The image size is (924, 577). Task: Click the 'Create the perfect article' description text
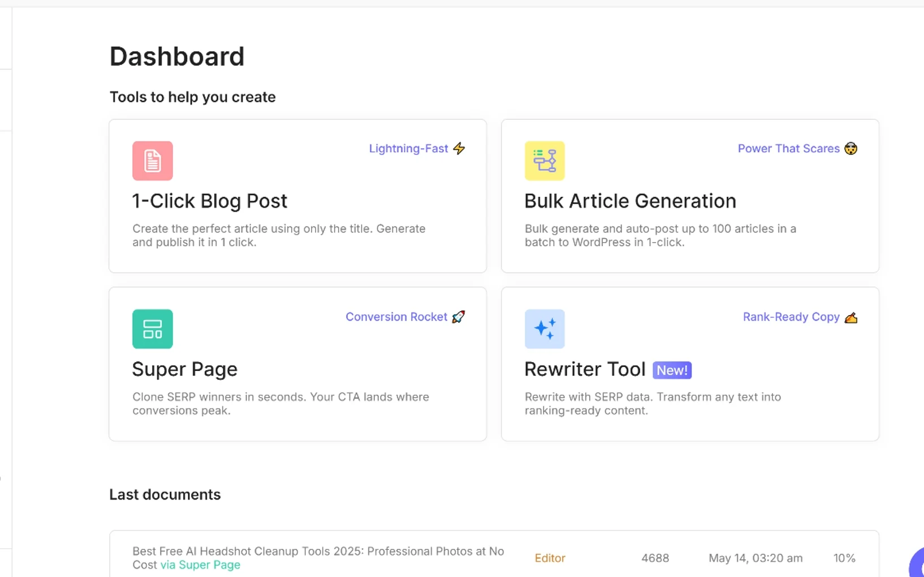pyautogui.click(x=279, y=235)
